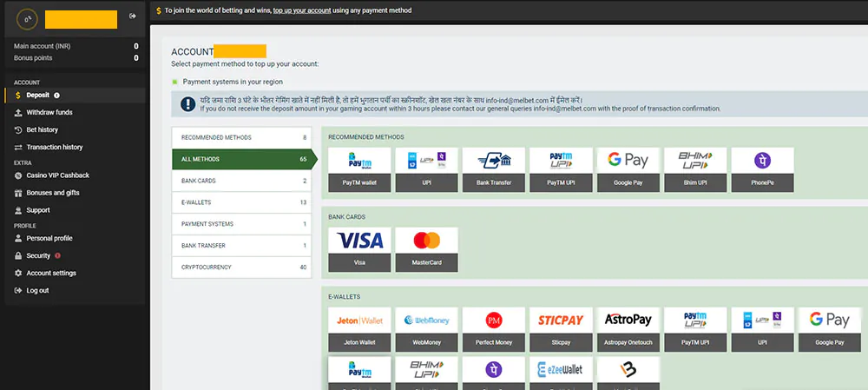Open the Recommended Methods tab
This screenshot has width=868, height=390.
241,137
